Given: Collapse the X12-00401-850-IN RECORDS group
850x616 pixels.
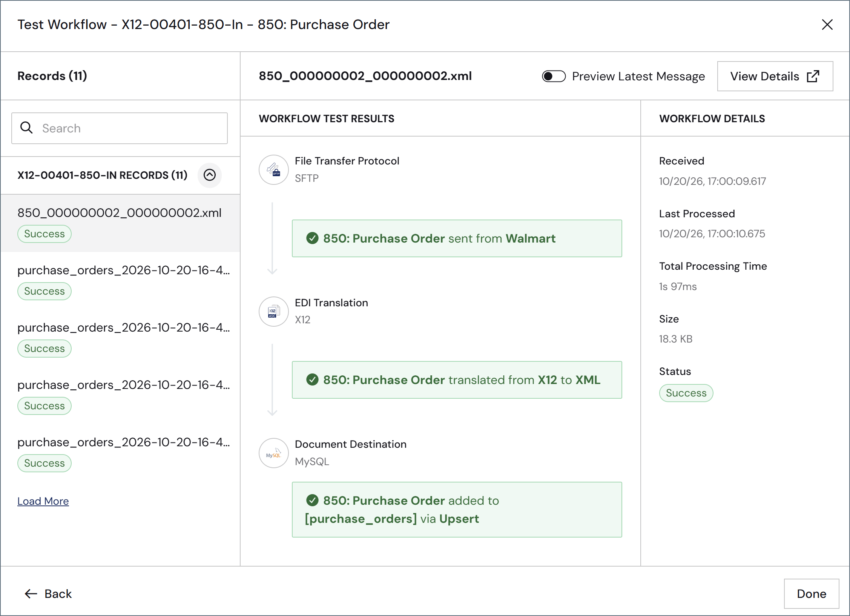Looking at the screenshot, I should click(210, 175).
